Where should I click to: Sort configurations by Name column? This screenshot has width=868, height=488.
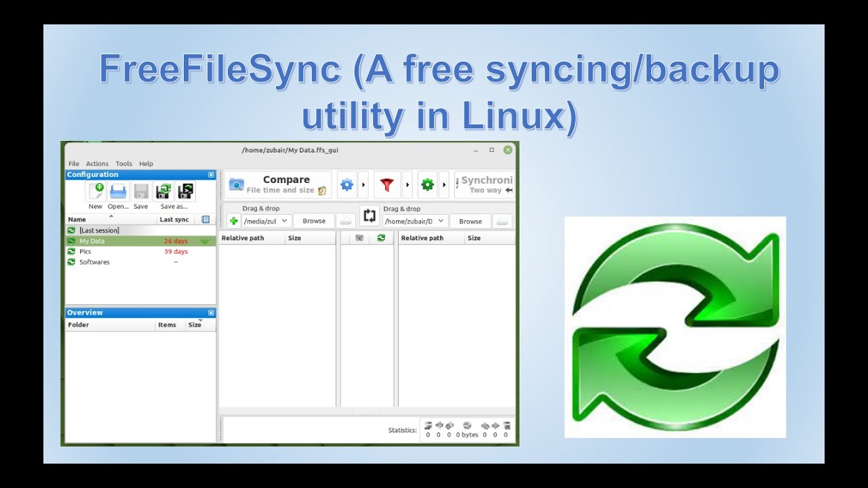tap(111, 220)
